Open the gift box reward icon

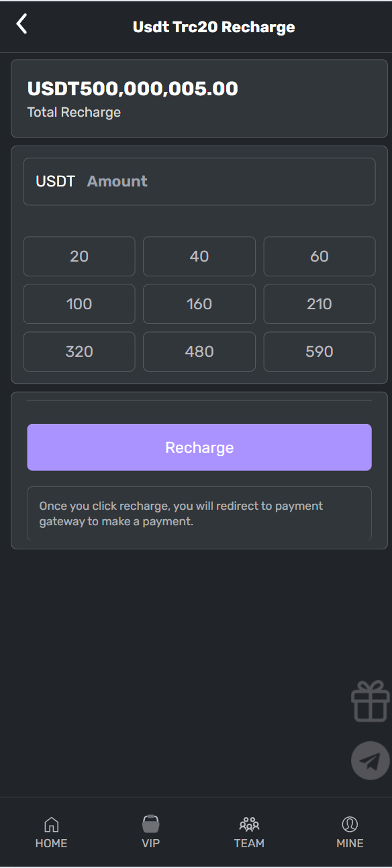(x=371, y=701)
